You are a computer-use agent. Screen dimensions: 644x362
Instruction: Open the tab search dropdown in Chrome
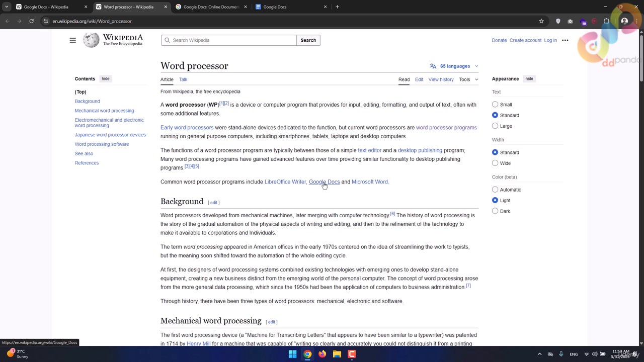click(7, 7)
